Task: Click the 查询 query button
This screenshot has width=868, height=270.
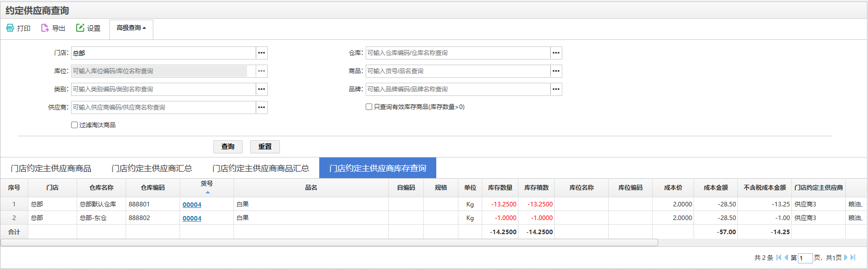Action: click(228, 147)
